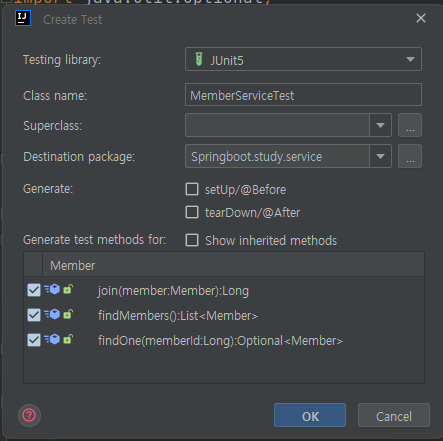This screenshot has width=443, height=441.
Task: Click the Class name label
Action: coord(55,96)
